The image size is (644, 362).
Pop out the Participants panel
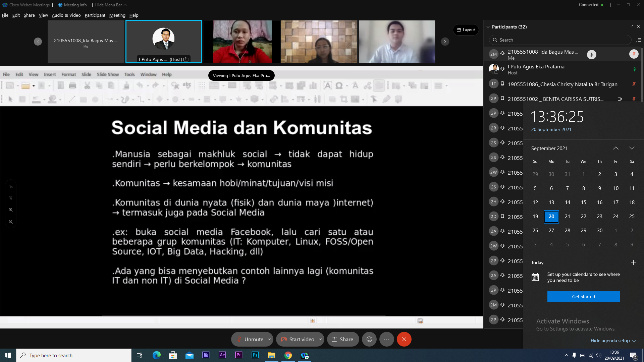[x=632, y=26]
